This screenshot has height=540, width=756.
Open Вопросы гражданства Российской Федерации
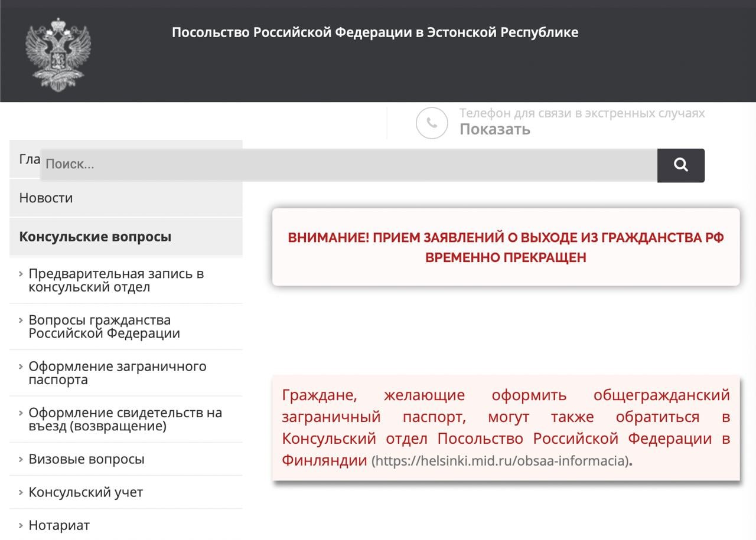pos(104,326)
